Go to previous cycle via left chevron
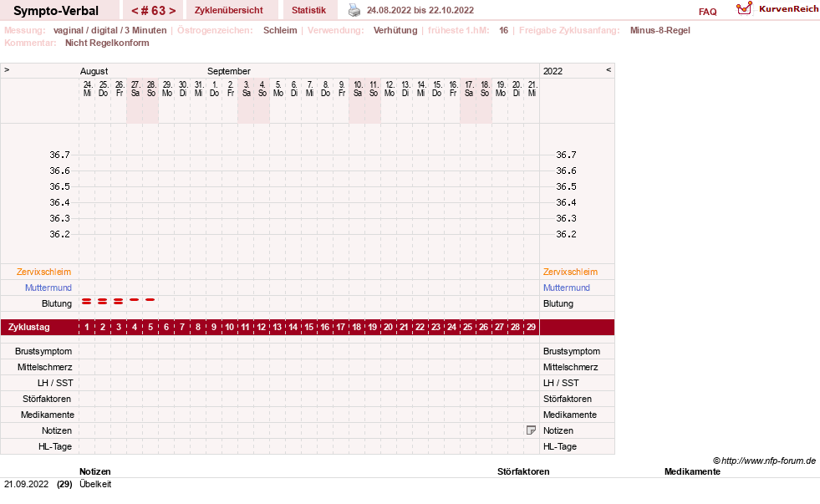Viewport: 820px width, 504px height. pyautogui.click(x=135, y=11)
